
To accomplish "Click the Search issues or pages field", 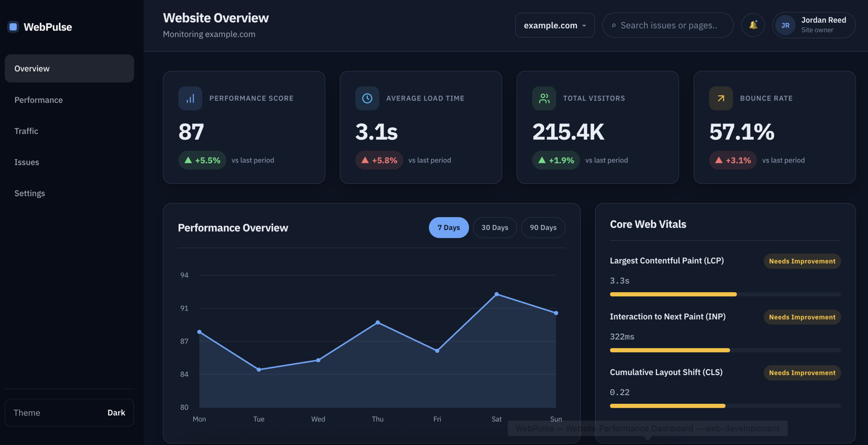I will pos(668,25).
